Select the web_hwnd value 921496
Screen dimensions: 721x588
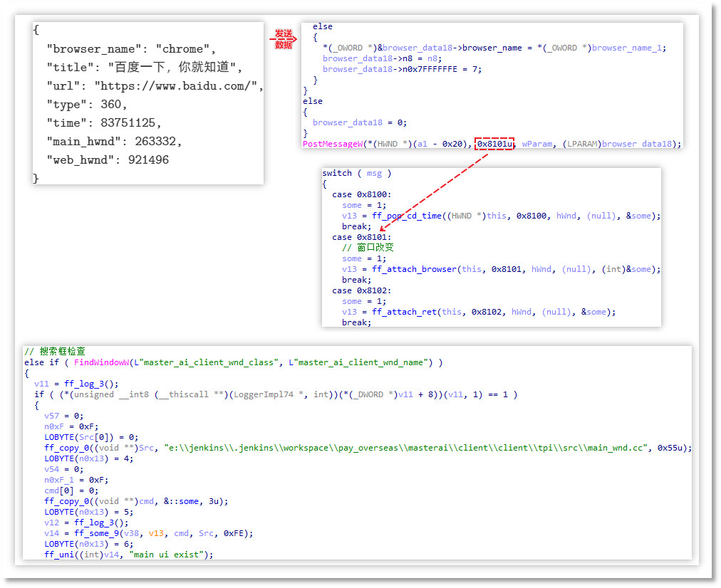click(x=148, y=160)
